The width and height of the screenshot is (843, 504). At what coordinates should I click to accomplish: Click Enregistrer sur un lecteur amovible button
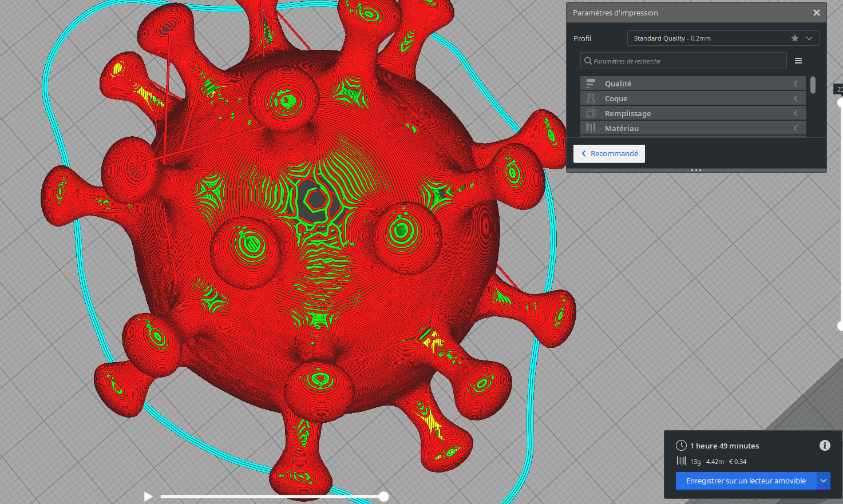click(746, 481)
